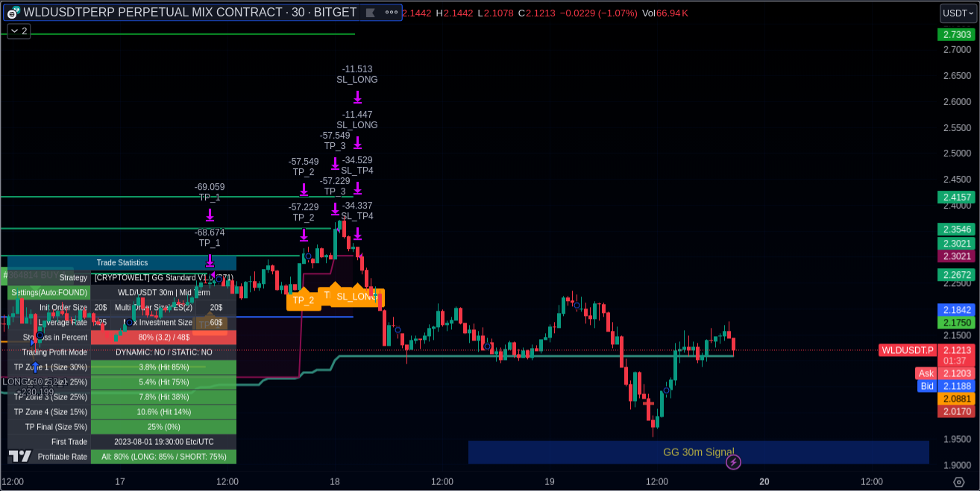Click the orange TP_2 label marker
Image resolution: width=980 pixels, height=491 pixels.
click(x=304, y=300)
